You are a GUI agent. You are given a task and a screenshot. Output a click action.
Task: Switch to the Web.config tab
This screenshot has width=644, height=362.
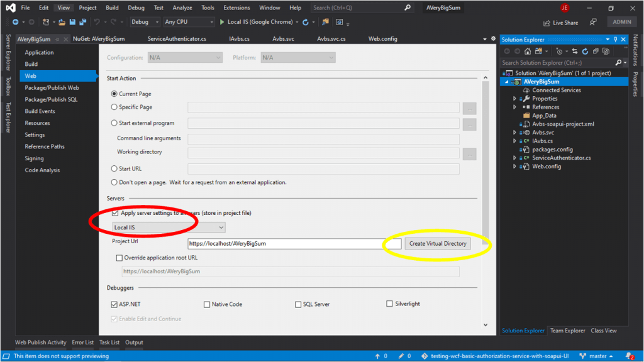[x=383, y=39]
